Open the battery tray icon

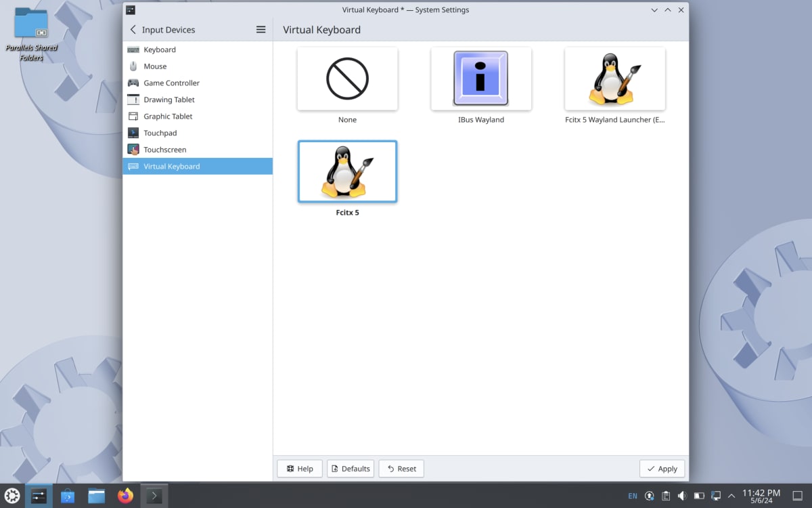[699, 496]
